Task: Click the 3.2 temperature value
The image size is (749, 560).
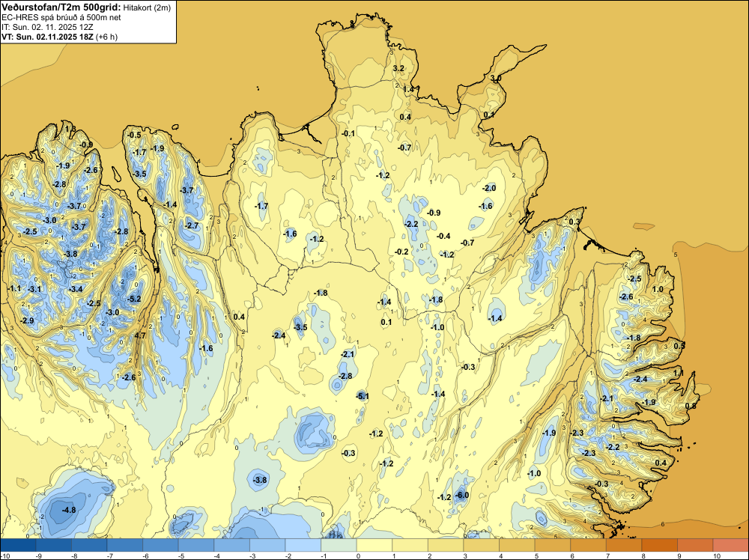Action: (x=398, y=68)
